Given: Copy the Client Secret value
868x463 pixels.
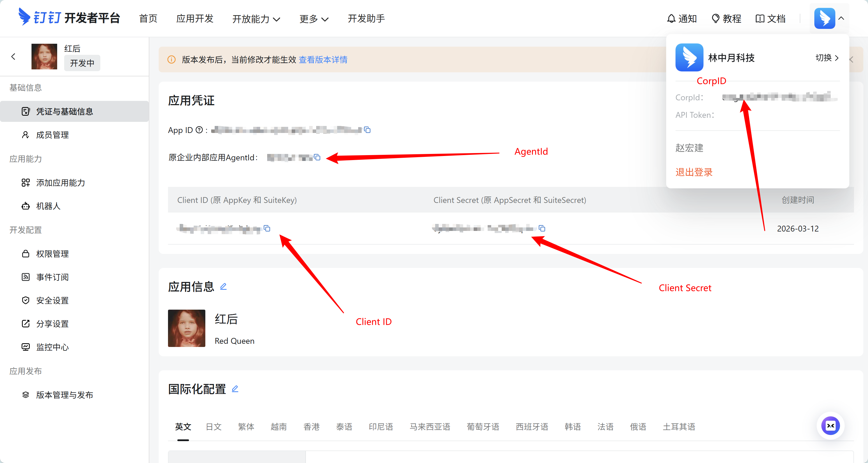Looking at the screenshot, I should point(542,229).
